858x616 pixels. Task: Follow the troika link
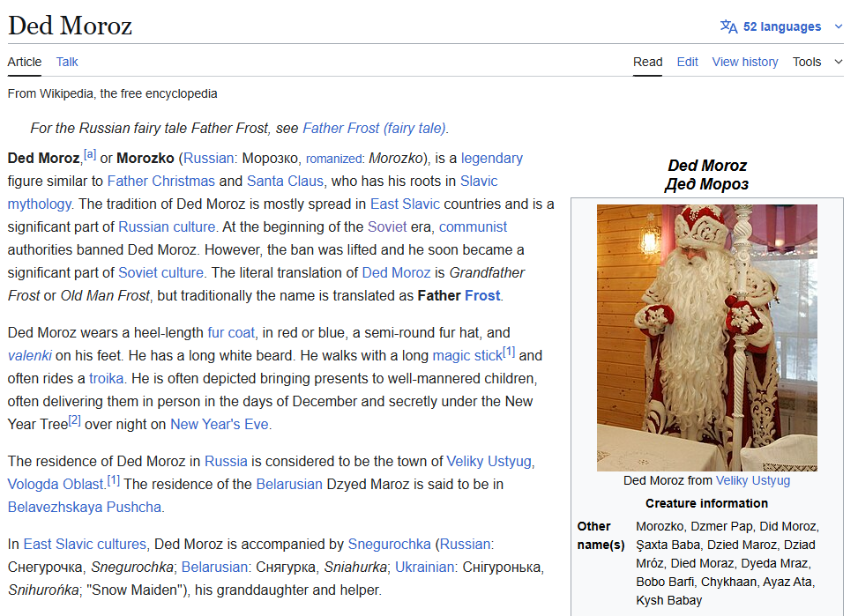106,379
